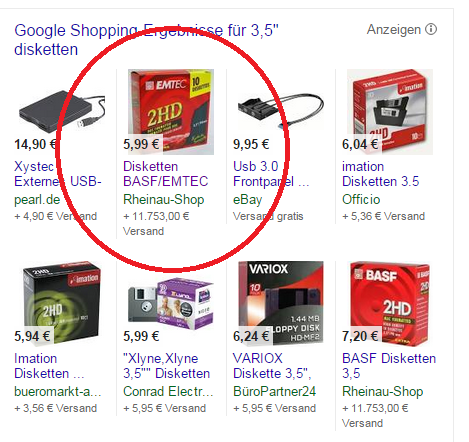Click the pearl.de seller name
469x442 pixels.
pos(37,200)
